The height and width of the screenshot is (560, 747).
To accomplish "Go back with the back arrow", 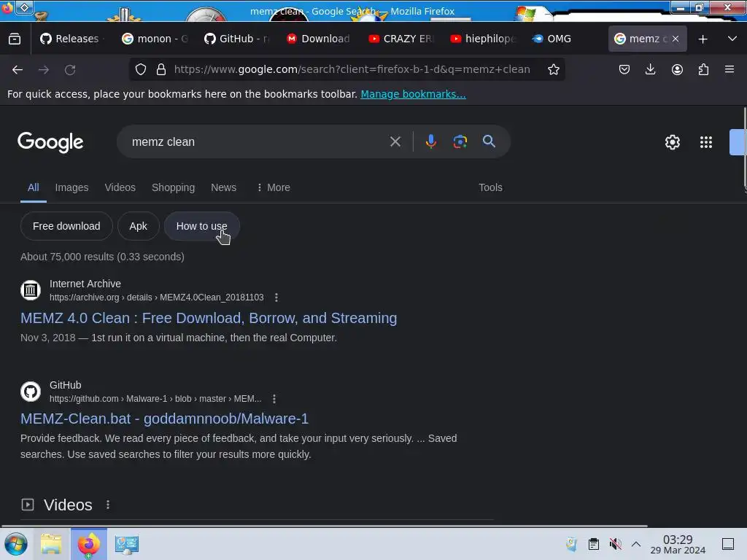I will click(18, 69).
